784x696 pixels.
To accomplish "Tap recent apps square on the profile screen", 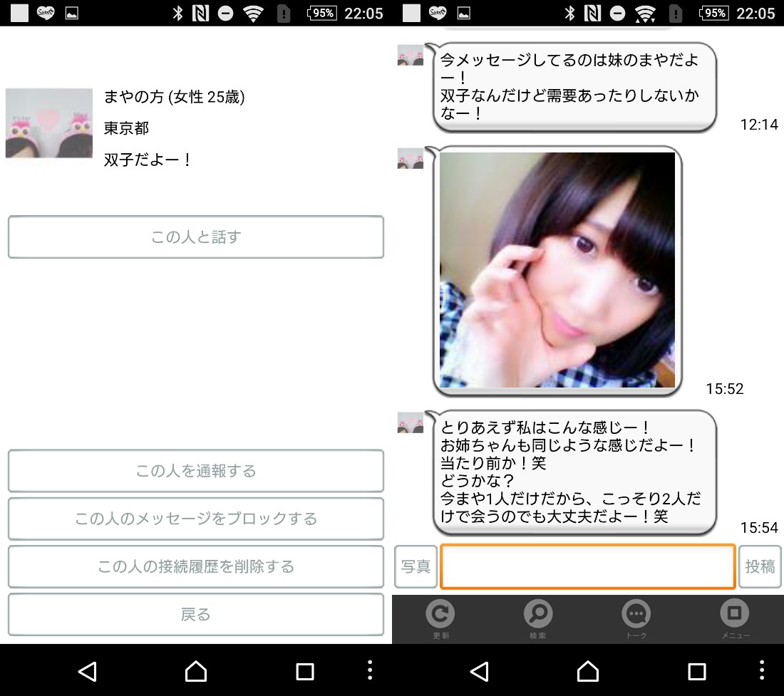I will tap(305, 671).
